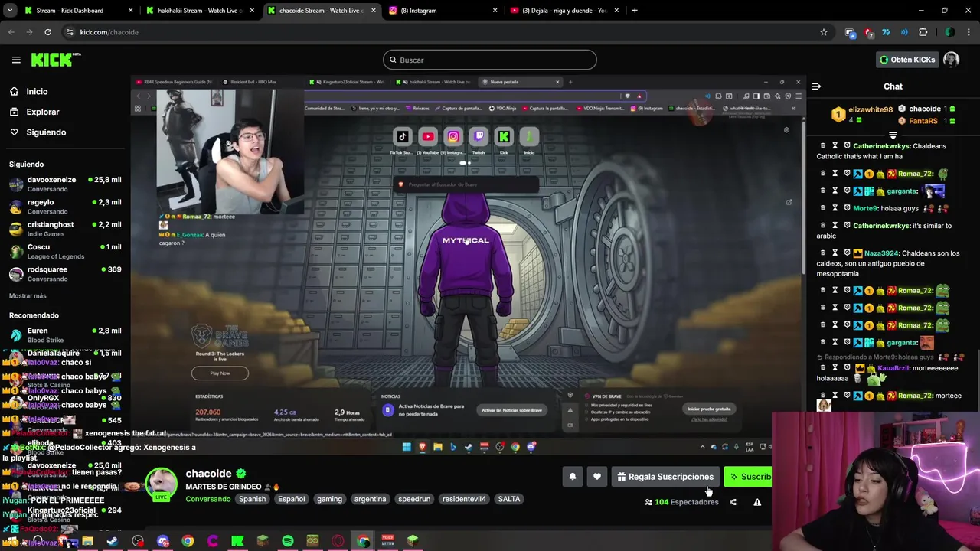Click the residentevil4 tag
This screenshot has width=980, height=551.
coord(464,499)
